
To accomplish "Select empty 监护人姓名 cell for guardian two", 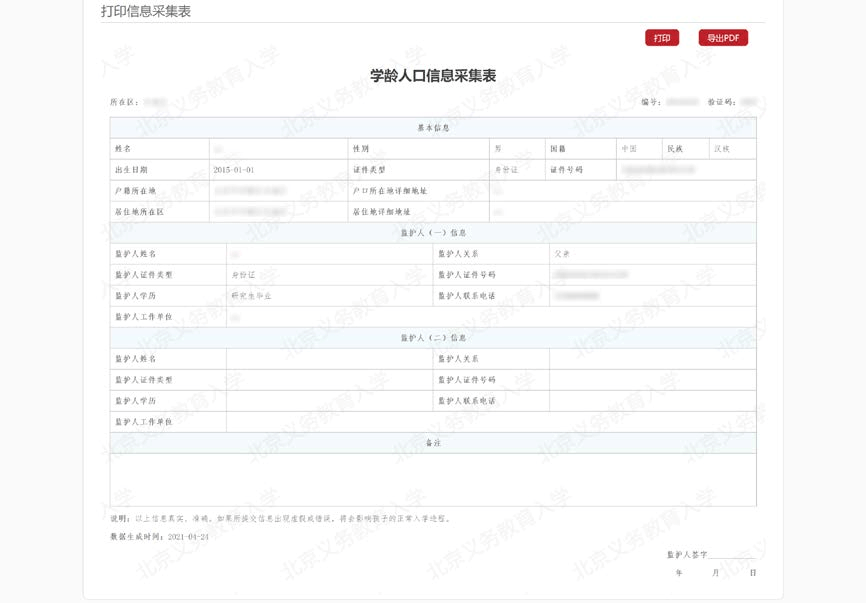I will pyautogui.click(x=329, y=358).
